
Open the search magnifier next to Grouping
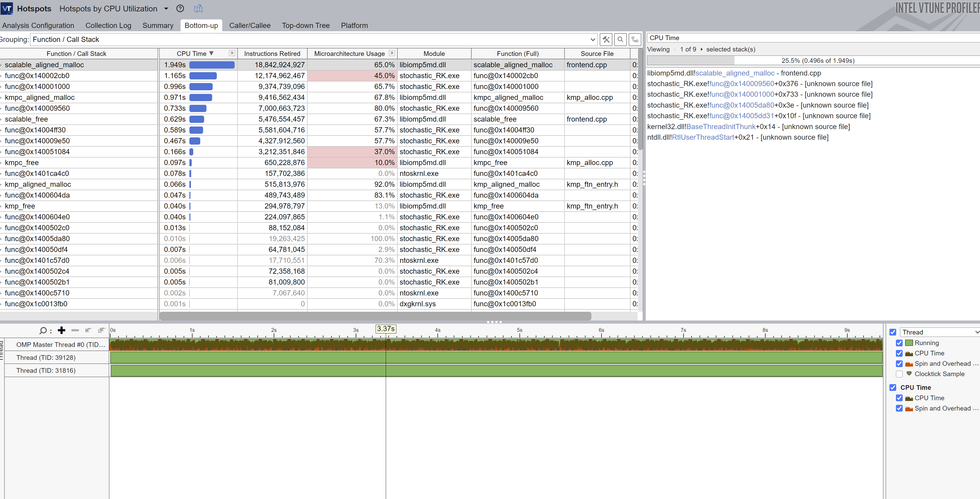click(x=620, y=40)
